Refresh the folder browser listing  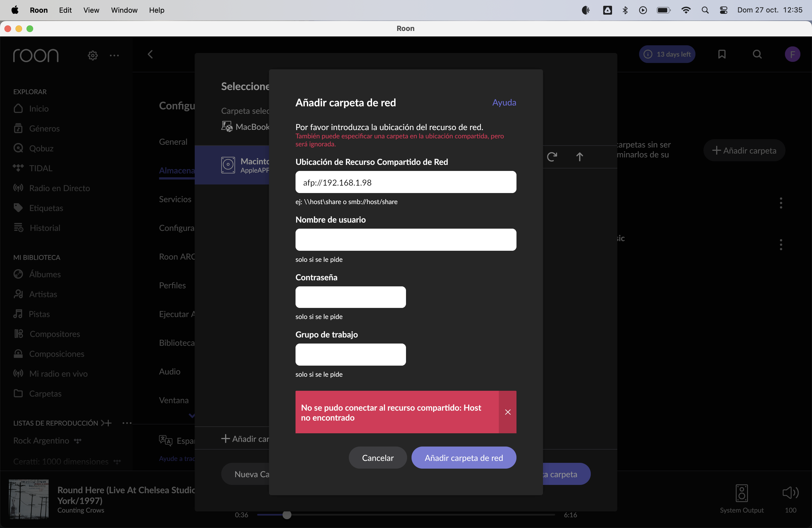[x=552, y=157]
